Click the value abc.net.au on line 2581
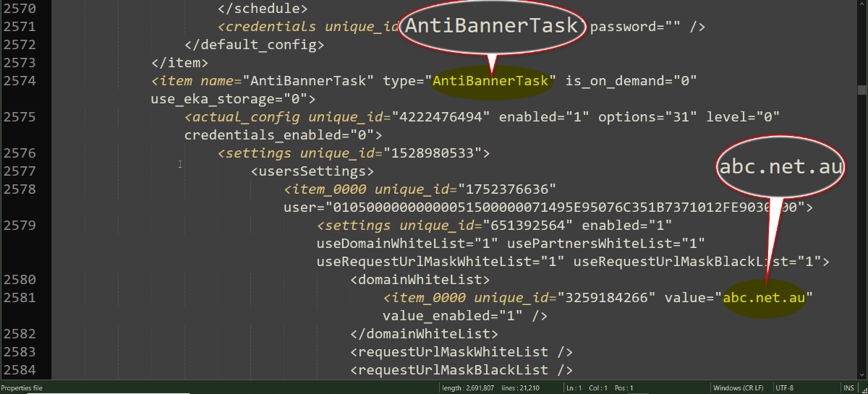 (764, 298)
